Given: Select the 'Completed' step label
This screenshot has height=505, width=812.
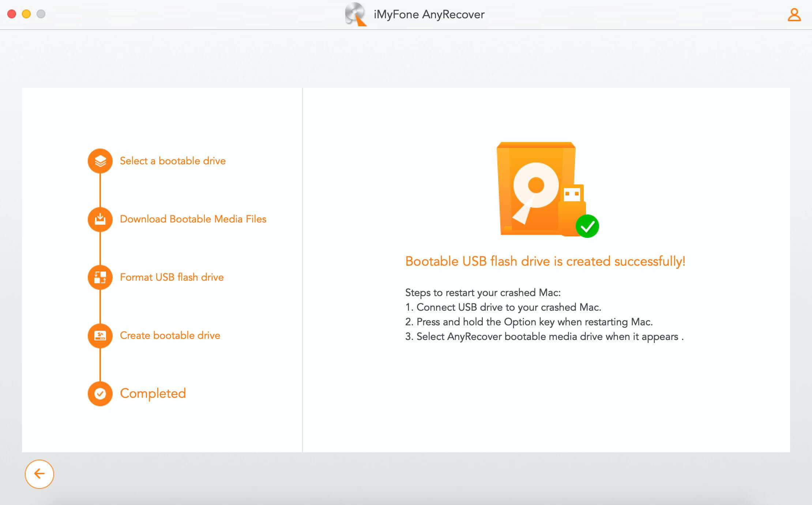Looking at the screenshot, I should [x=153, y=394].
